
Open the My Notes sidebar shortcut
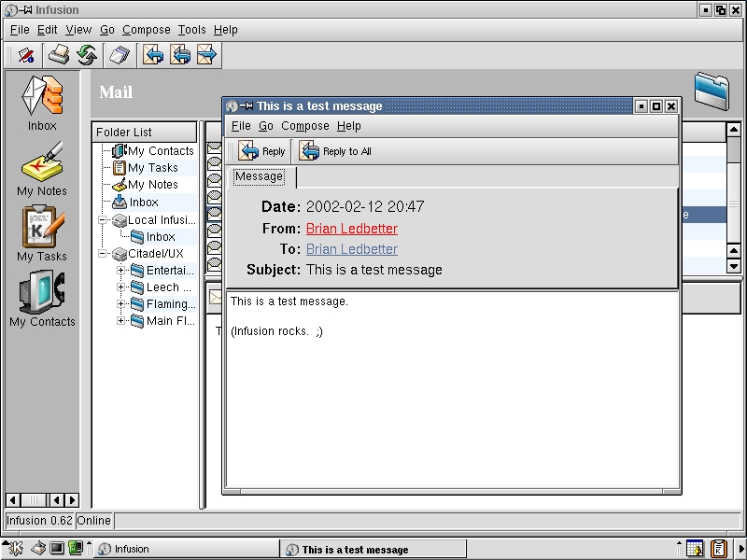[x=42, y=169]
